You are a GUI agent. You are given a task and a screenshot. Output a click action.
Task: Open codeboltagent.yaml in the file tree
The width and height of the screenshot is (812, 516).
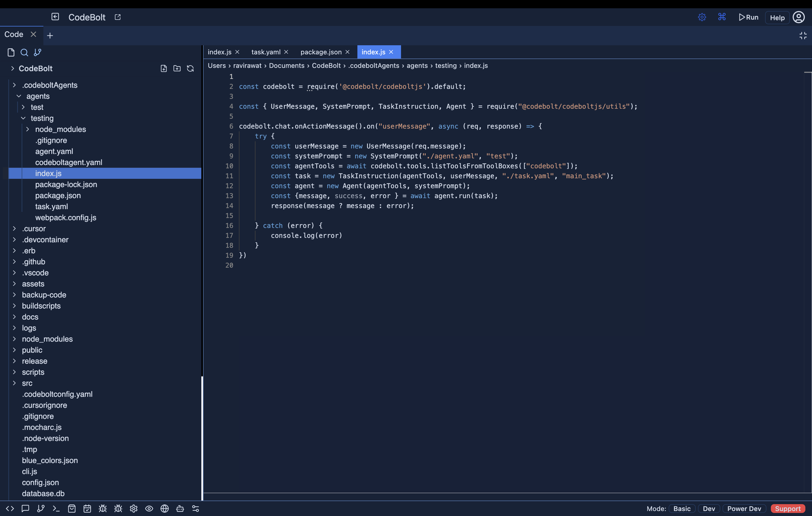point(69,162)
